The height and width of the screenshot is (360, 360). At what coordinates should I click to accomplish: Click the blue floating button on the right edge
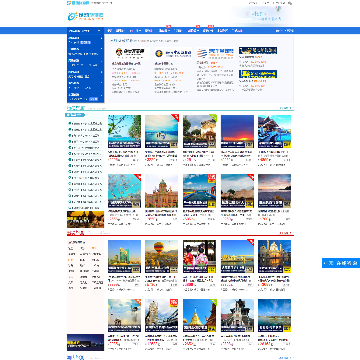pos(341,263)
